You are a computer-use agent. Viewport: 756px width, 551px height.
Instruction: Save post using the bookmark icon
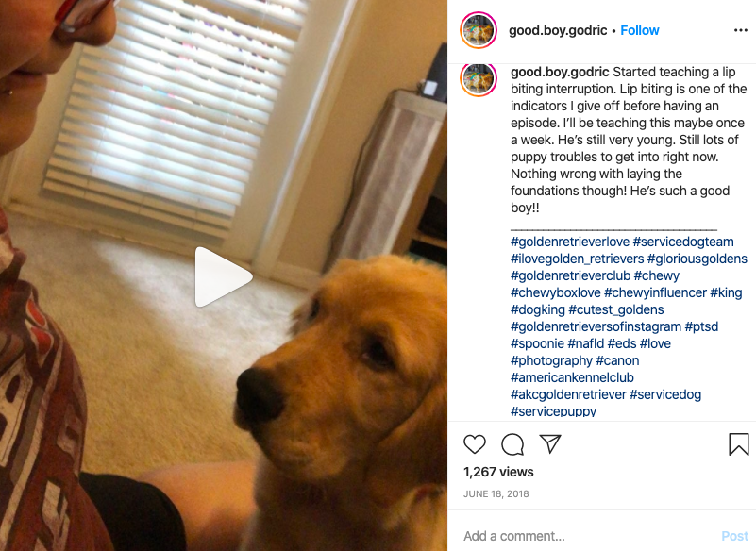coord(738,444)
